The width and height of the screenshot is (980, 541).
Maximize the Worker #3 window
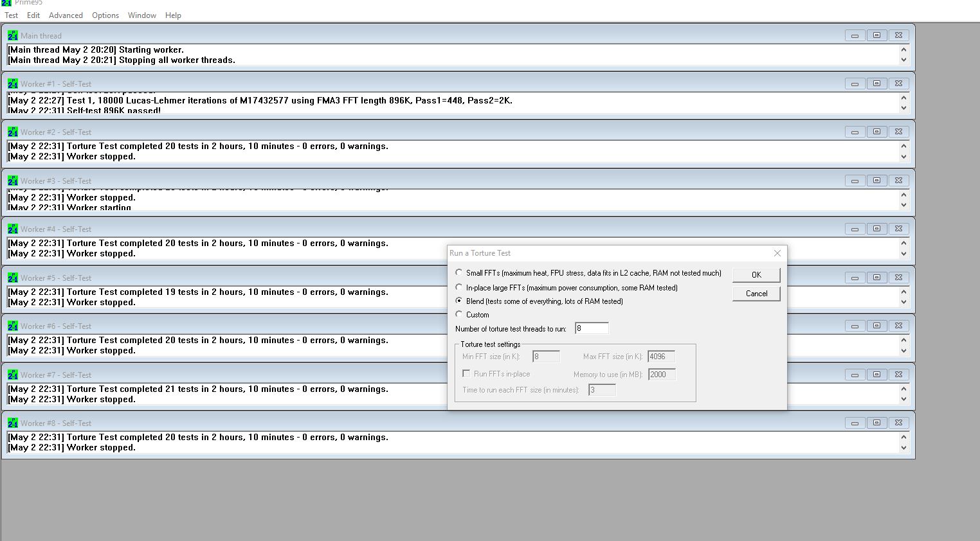tap(876, 181)
